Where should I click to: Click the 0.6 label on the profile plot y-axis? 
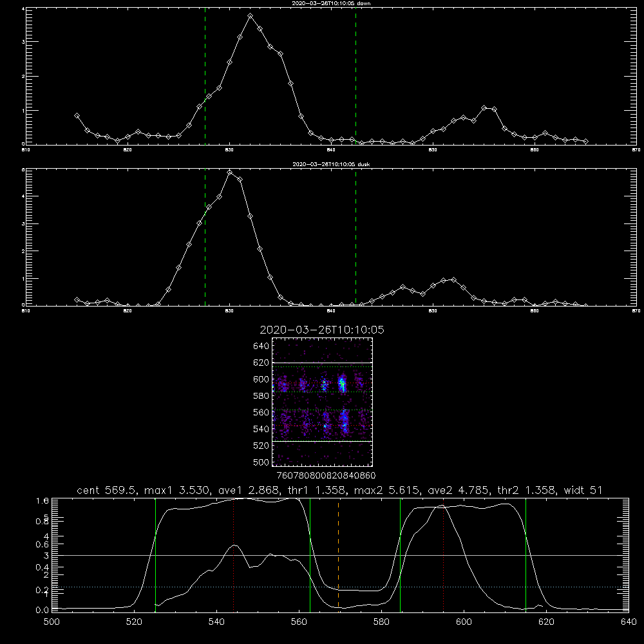[x=43, y=544]
